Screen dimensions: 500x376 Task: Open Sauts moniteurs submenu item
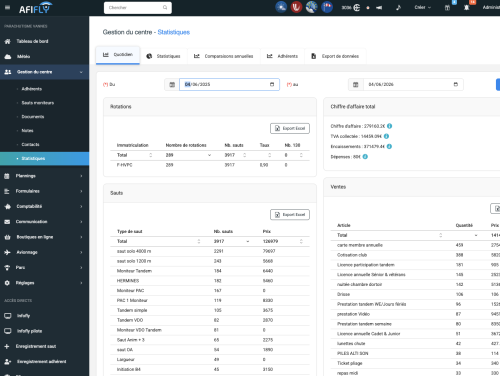coord(38,103)
